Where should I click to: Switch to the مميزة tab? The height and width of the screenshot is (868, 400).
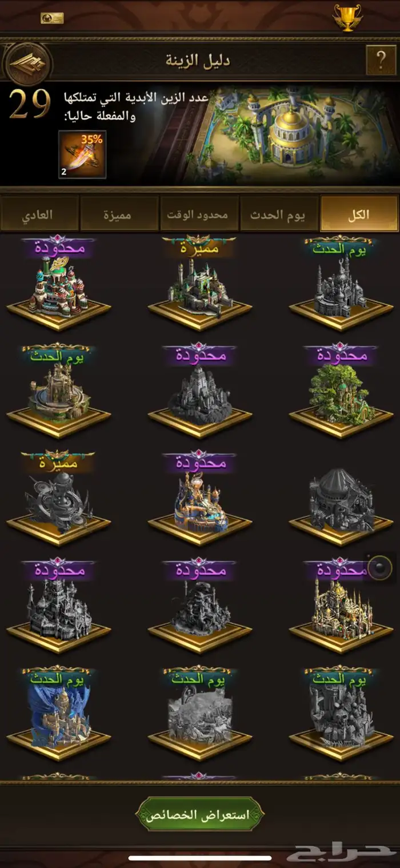coord(118,214)
